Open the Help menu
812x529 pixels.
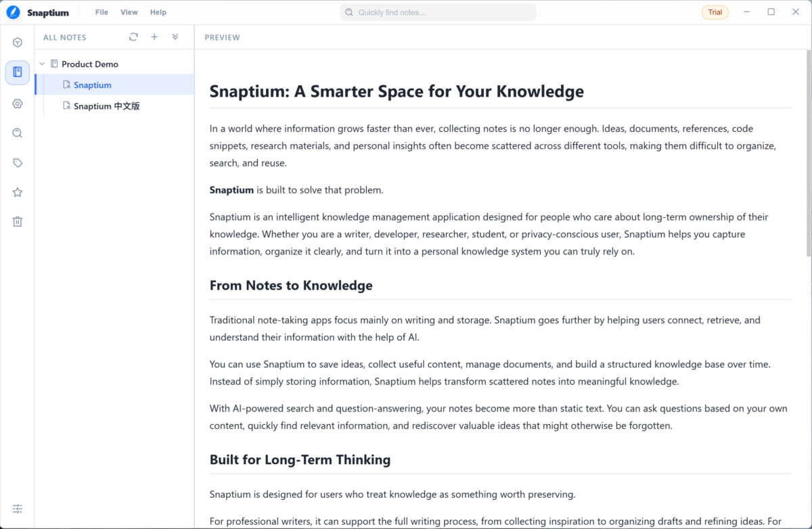158,12
